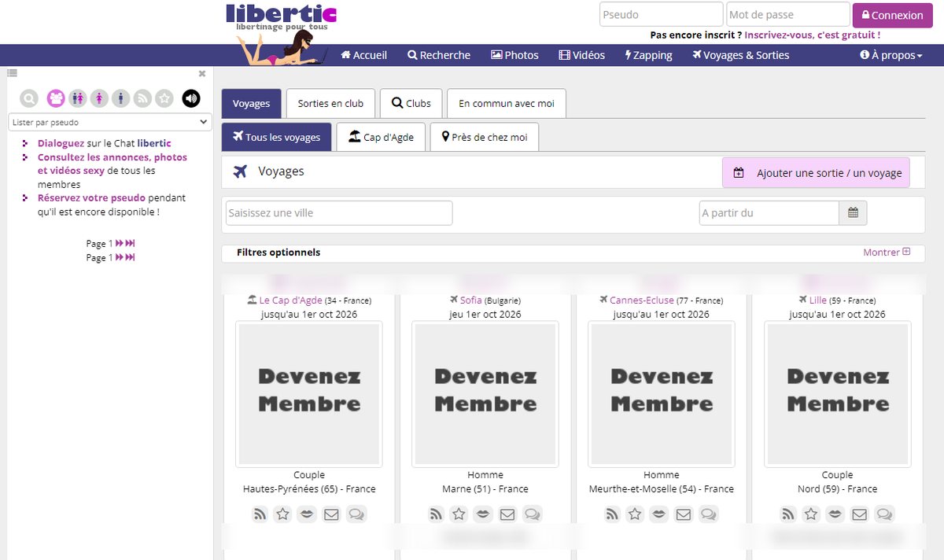Filter sidebar list by couples icon
This screenshot has height=560, width=944.
tap(77, 98)
